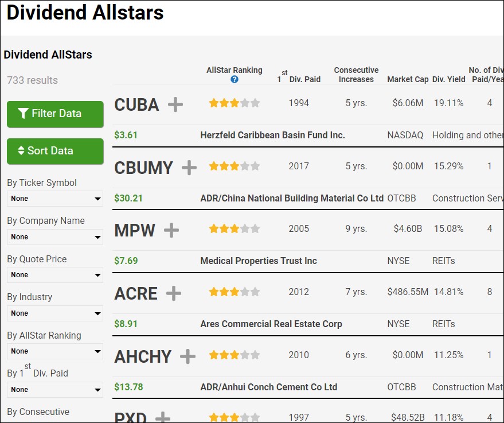Click the 19.11% dividend yield value
Viewport: 504px width, 423px height.
tap(449, 103)
